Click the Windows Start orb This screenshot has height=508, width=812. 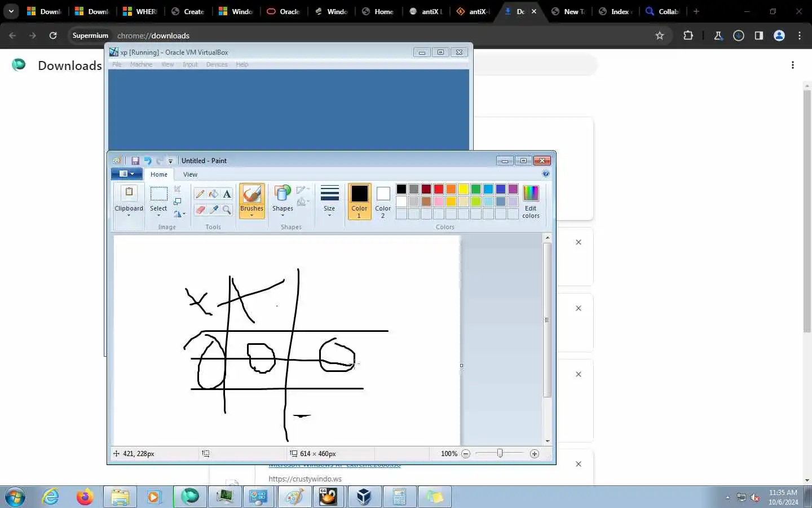click(x=15, y=497)
